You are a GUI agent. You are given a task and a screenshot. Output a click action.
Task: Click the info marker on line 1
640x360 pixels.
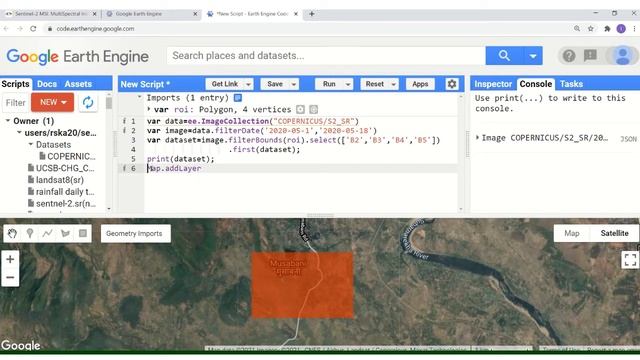[124, 121]
